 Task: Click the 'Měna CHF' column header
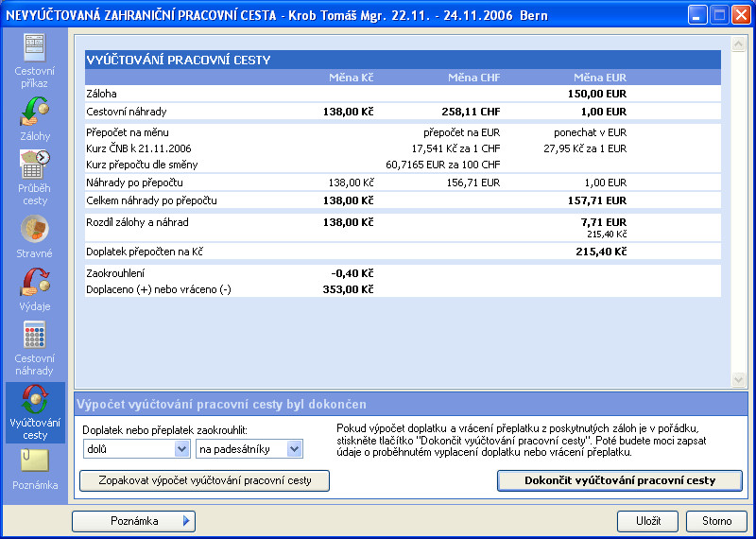[x=474, y=78]
